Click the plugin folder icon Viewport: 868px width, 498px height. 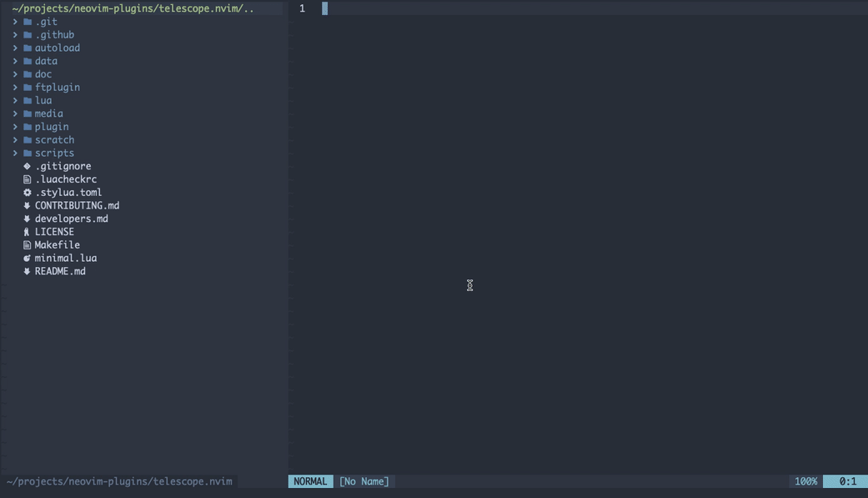(28, 127)
